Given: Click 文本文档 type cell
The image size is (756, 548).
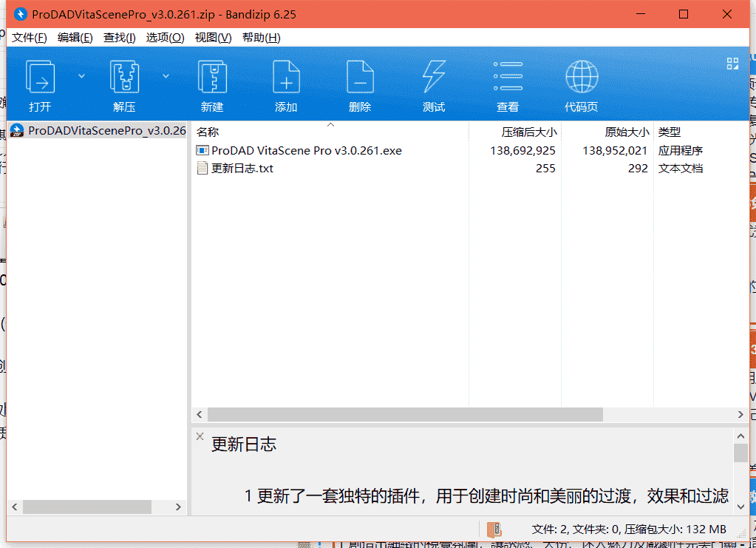Looking at the screenshot, I should pyautogui.click(x=681, y=169).
